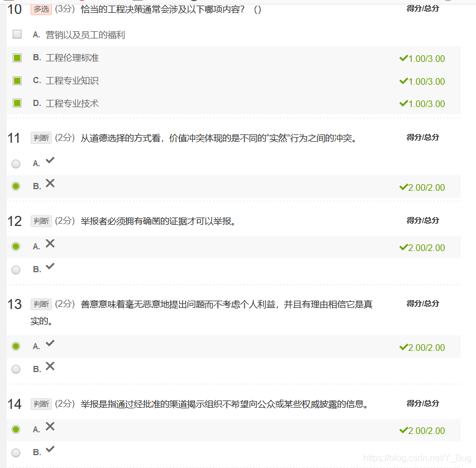Image resolution: width=476 pixels, height=468 pixels.
Task: Uncheck option D 工程专业技术 checkbox
Action: coord(17,103)
